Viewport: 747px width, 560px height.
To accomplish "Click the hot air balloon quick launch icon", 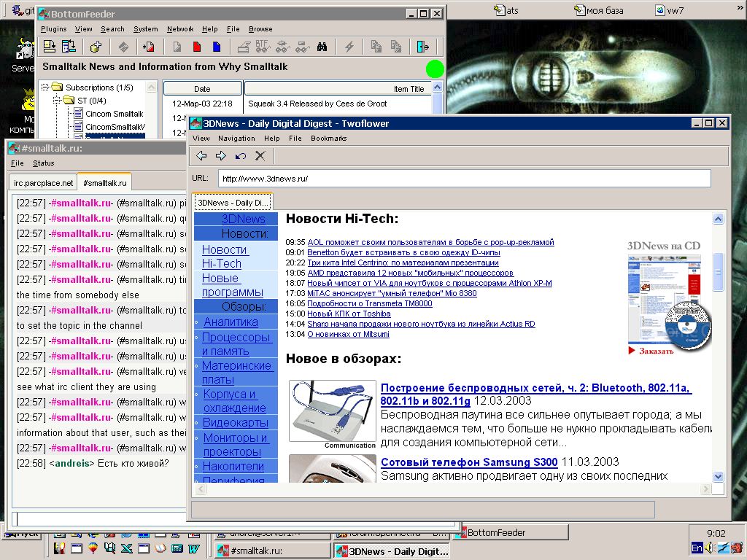I will pos(93,548).
